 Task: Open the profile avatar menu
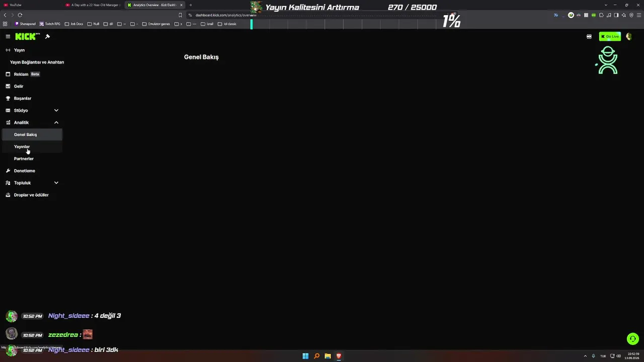(629, 36)
